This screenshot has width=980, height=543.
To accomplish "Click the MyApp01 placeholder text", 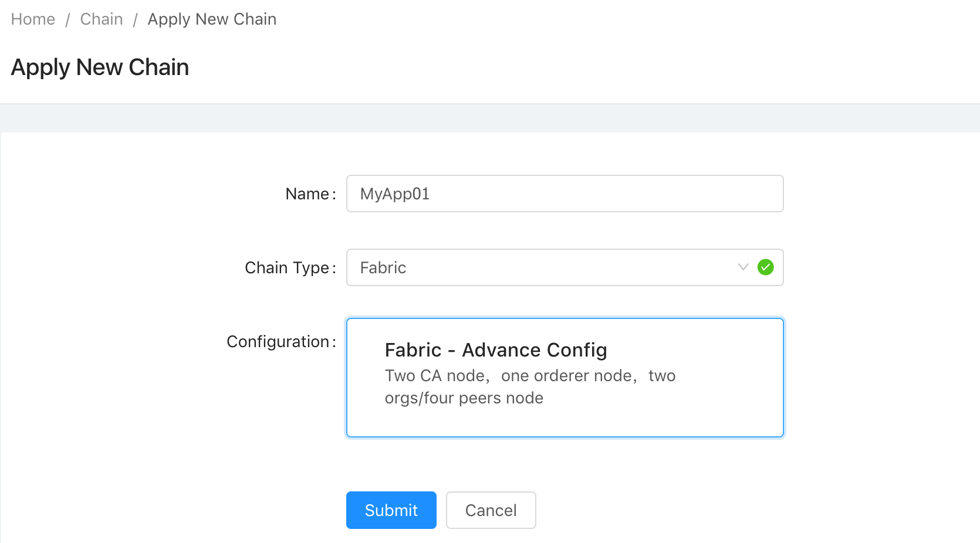I will pyautogui.click(x=395, y=194).
